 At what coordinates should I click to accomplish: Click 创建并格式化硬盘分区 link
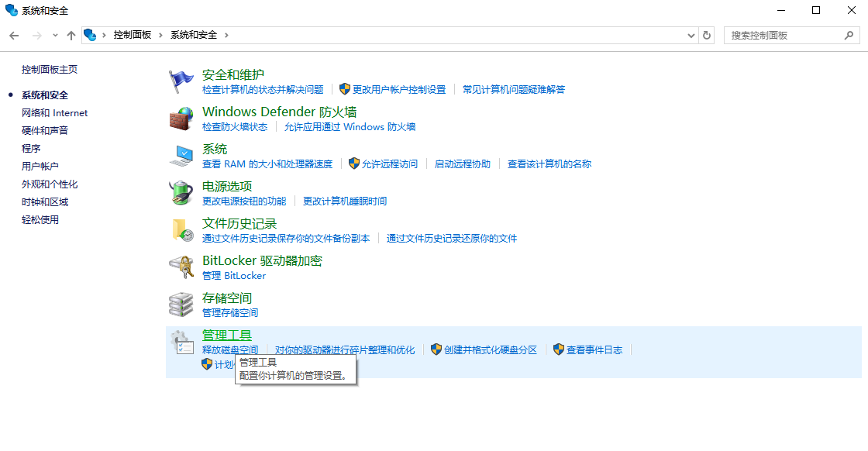pyautogui.click(x=491, y=349)
